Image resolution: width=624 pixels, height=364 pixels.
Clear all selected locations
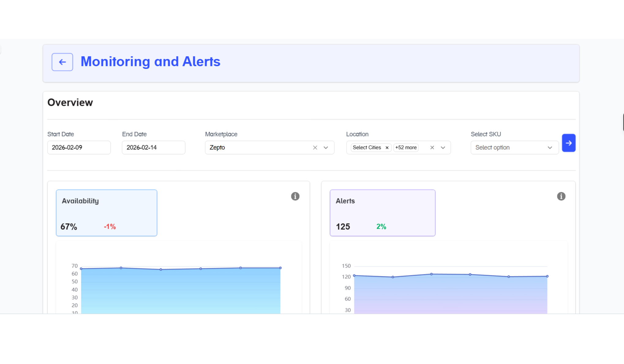click(432, 148)
